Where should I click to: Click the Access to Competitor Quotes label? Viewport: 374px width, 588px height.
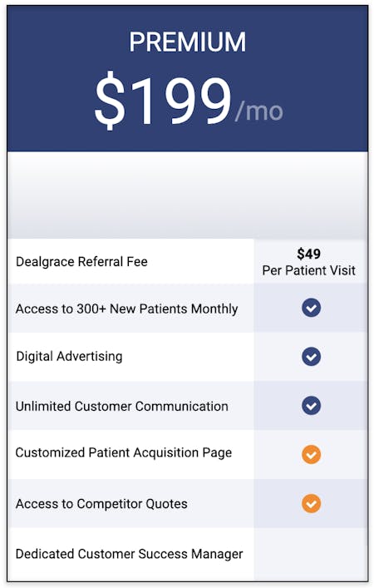pos(101,504)
